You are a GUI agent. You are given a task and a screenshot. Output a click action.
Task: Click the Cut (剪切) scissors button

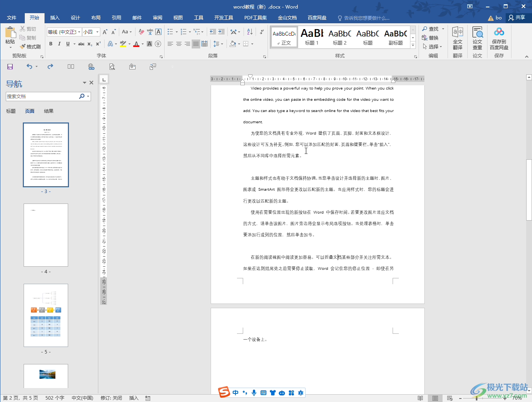[x=28, y=29]
